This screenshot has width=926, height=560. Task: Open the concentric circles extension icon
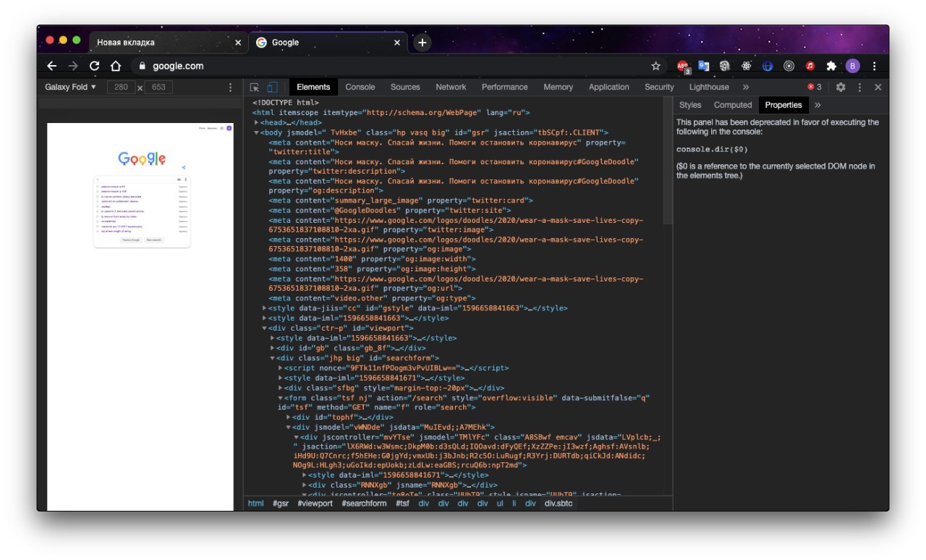(x=789, y=66)
